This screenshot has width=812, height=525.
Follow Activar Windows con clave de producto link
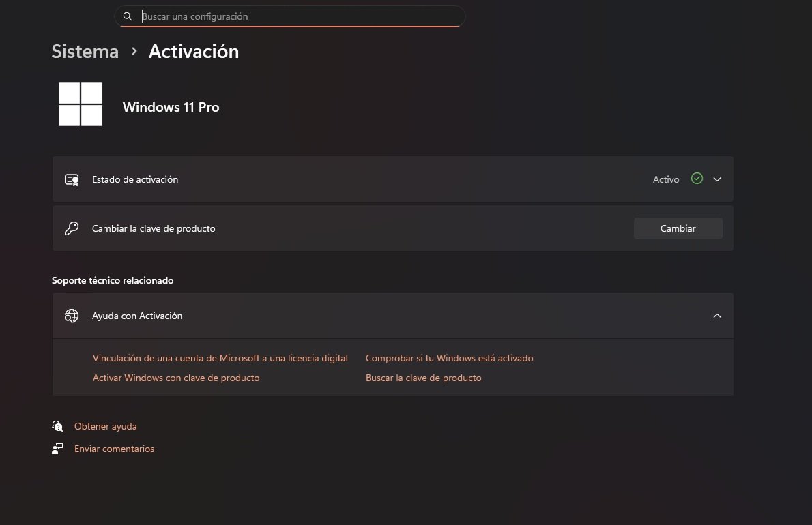[176, 378]
